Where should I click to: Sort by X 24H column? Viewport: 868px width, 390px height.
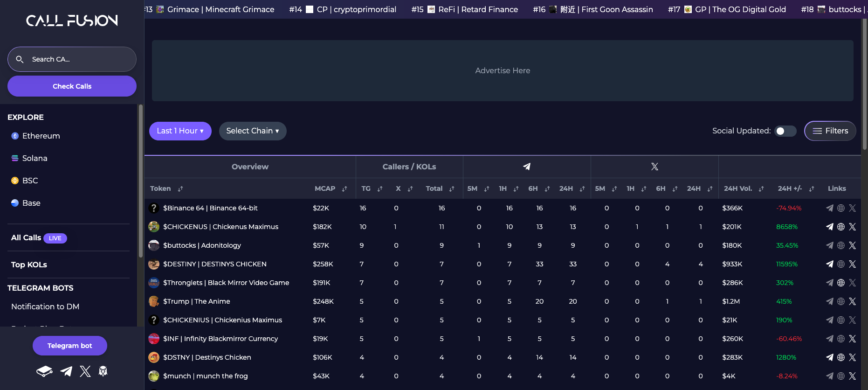710,189
